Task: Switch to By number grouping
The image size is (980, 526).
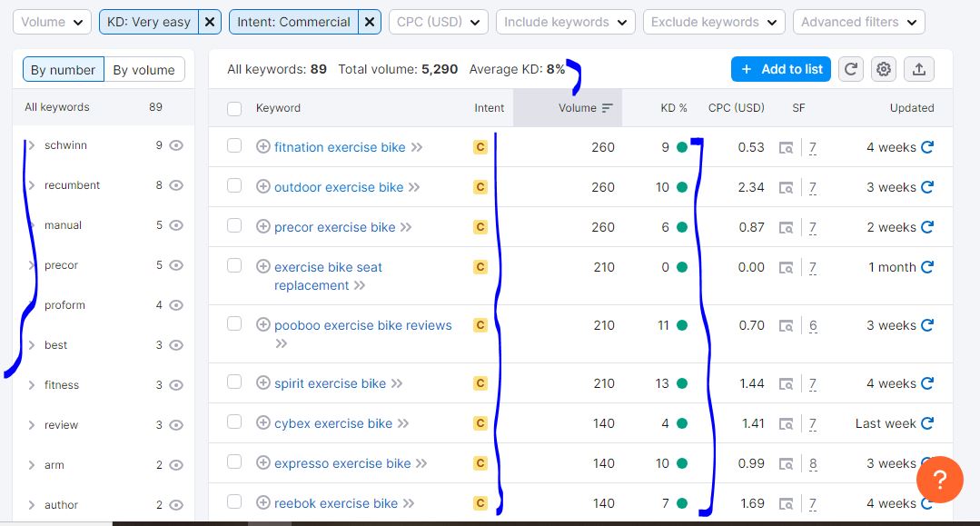Action: tap(64, 69)
